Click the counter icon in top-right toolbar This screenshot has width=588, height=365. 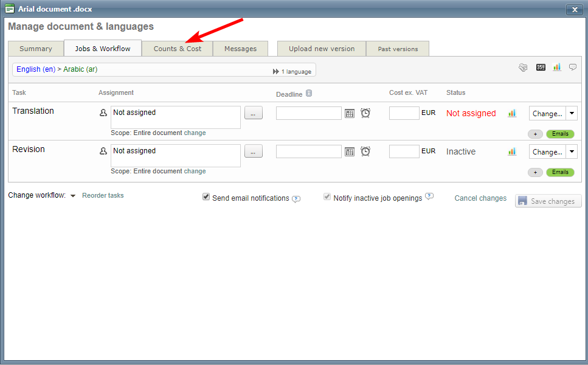pyautogui.click(x=541, y=68)
